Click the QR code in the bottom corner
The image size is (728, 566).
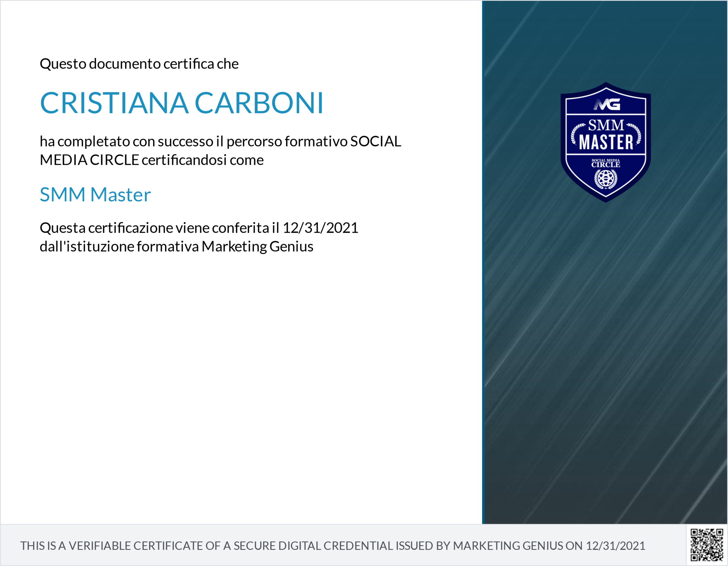point(706,545)
